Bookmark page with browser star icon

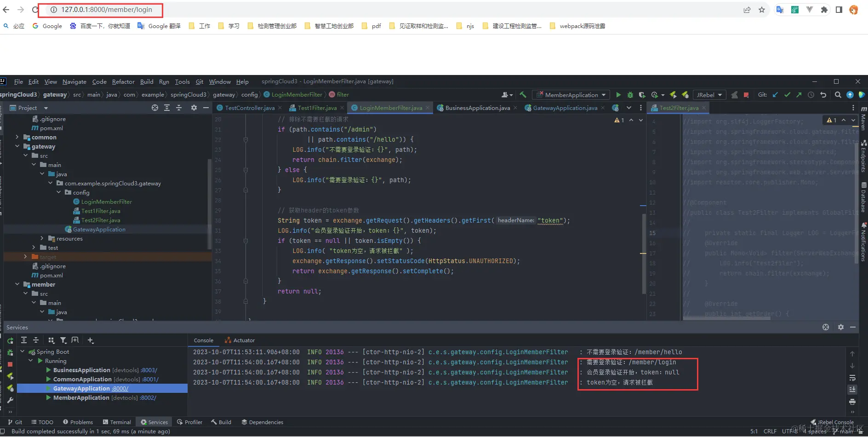[762, 10]
